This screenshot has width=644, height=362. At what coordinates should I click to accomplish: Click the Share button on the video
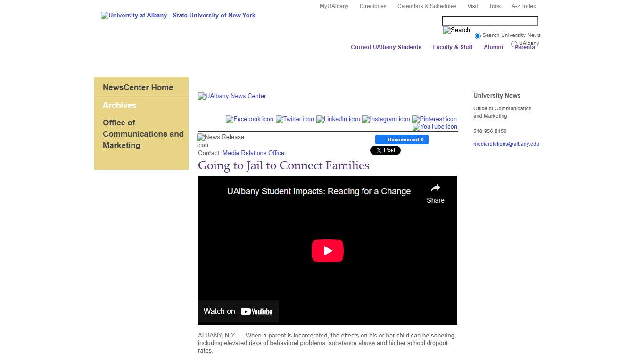tap(435, 194)
